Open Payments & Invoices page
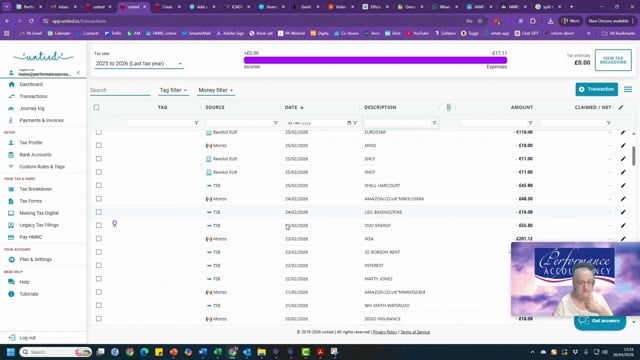Image resolution: width=640 pixels, height=360 pixels. click(x=41, y=120)
